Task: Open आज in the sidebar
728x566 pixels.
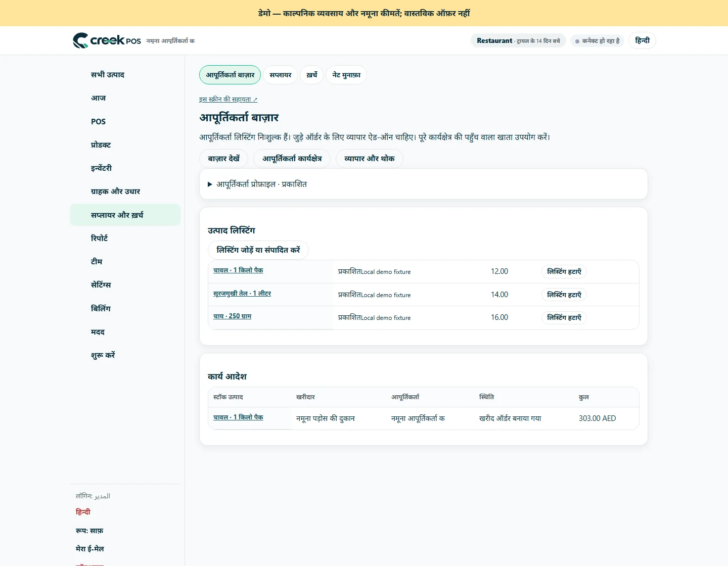Action: click(x=125, y=98)
